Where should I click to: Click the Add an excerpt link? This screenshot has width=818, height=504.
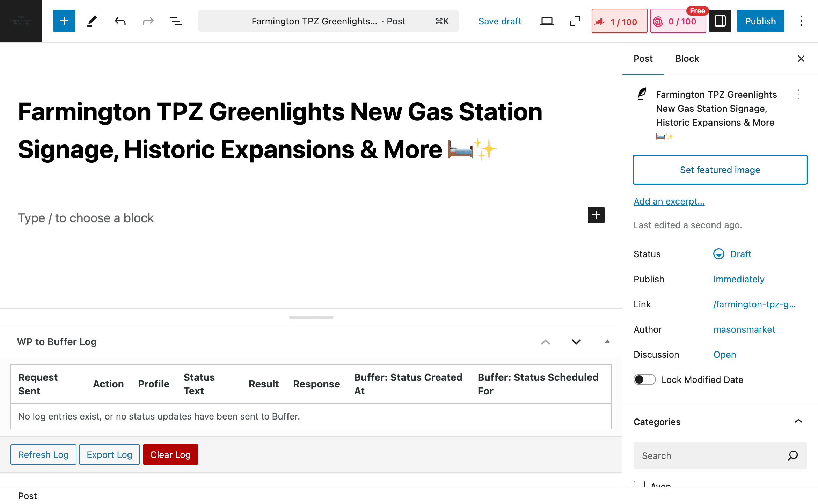(x=669, y=201)
